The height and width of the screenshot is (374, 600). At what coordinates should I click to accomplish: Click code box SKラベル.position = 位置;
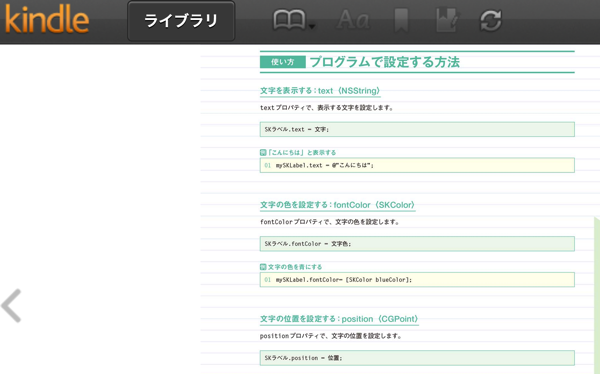pos(417,358)
